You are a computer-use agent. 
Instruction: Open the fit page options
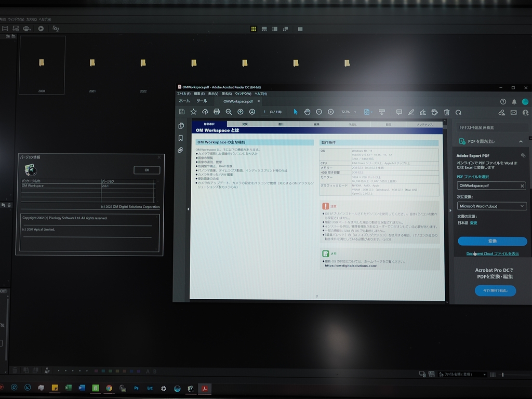pos(368,112)
